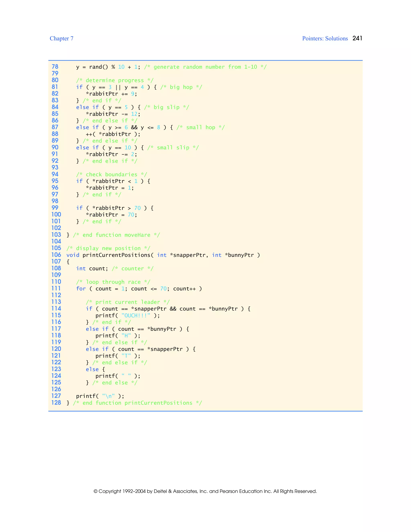This screenshot has width=411, height=532.
Task: Click the 'end else' comment on line 125
Action: 115,383
